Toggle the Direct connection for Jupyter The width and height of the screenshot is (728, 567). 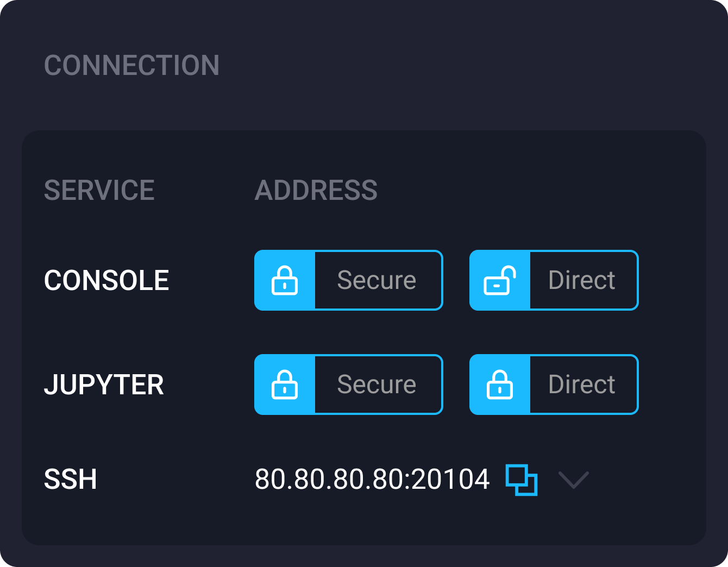coord(554,385)
